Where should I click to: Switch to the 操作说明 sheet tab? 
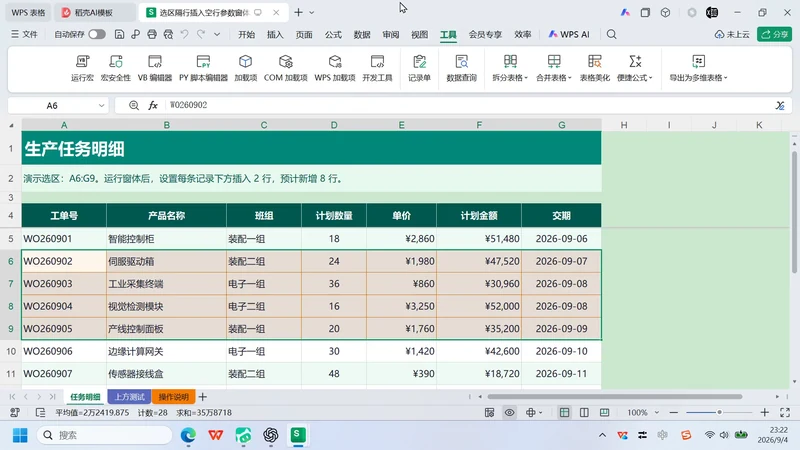pyautogui.click(x=173, y=396)
